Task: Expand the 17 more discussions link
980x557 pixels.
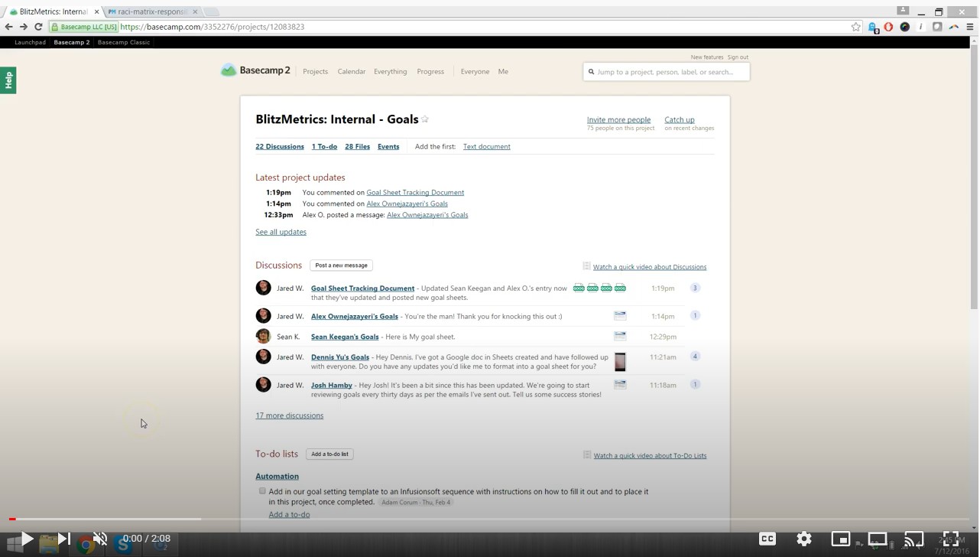Action: pyautogui.click(x=289, y=415)
